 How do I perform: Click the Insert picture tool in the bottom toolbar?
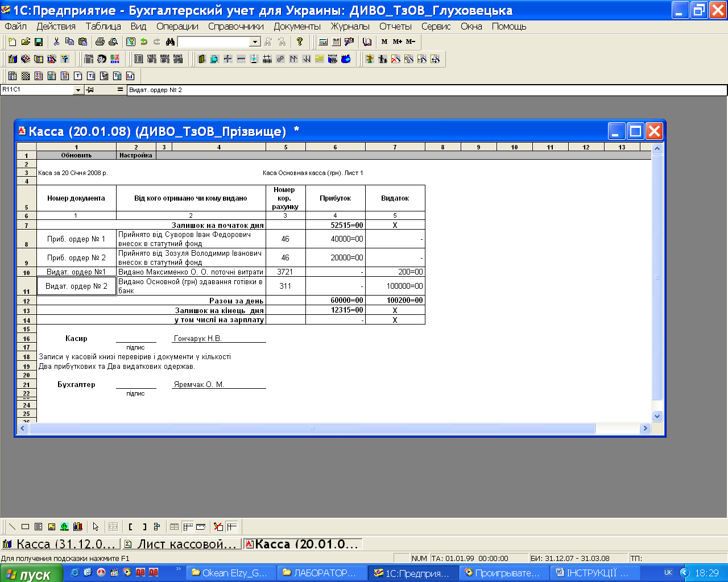(x=52, y=527)
